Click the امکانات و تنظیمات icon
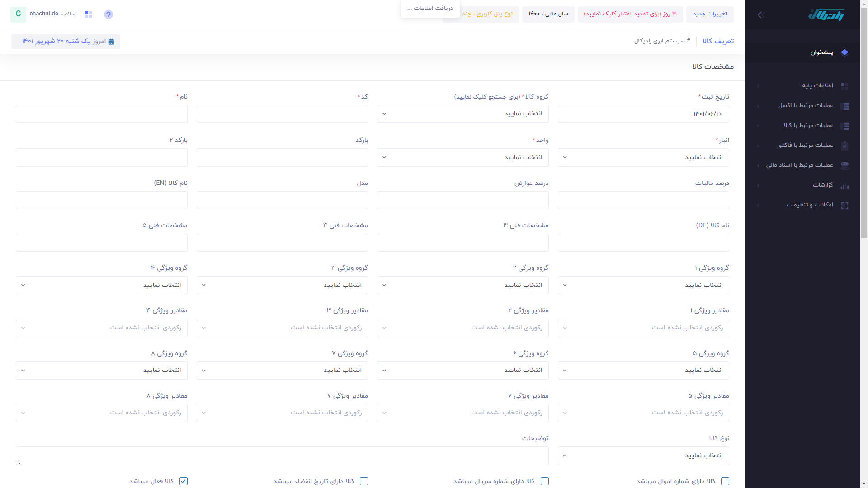868x488 pixels. 844,205
